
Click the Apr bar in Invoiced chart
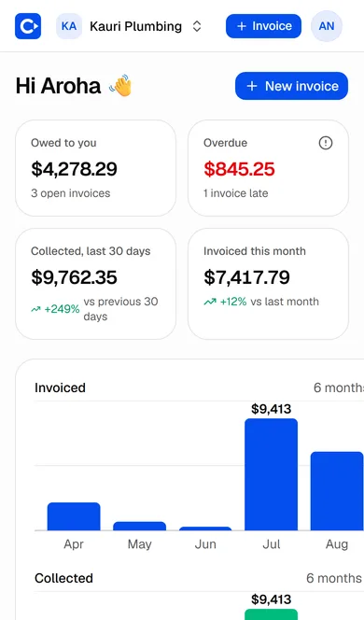coord(74,516)
